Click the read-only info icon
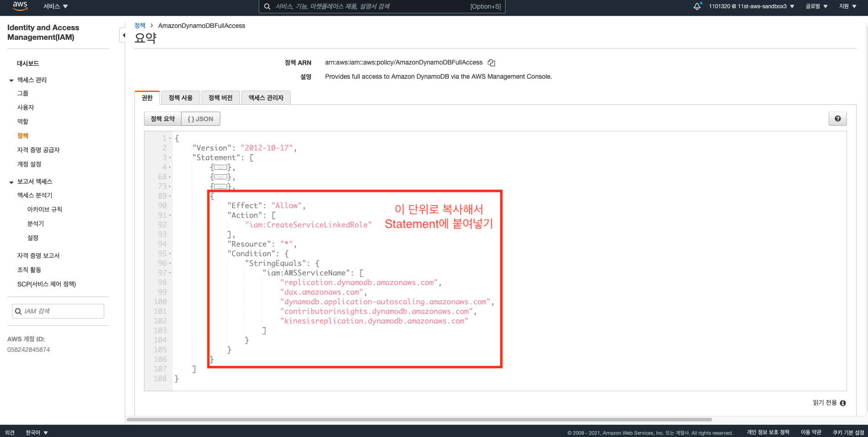 pos(843,403)
